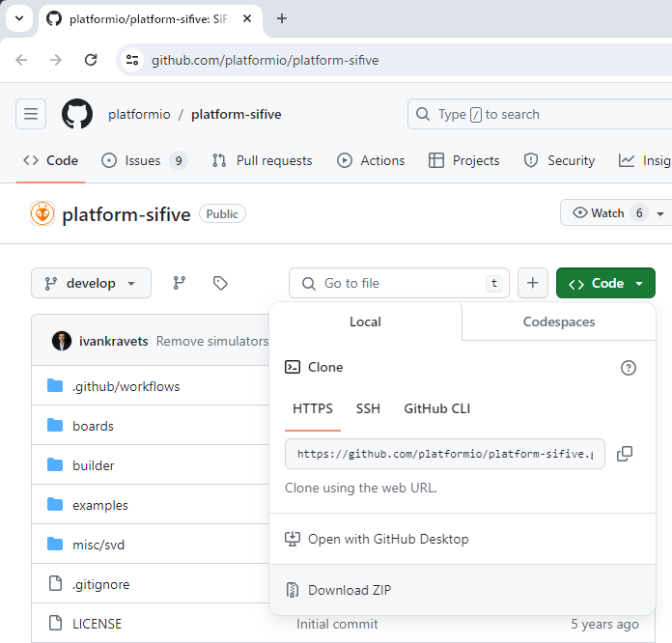This screenshot has height=643, width=672.
Task: Collapse the green Code dropdown button
Action: click(x=605, y=283)
